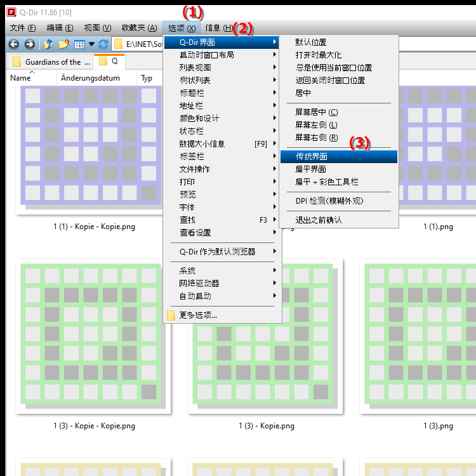
Task: Expand the 查看设置 submenu
Action: tap(221, 232)
